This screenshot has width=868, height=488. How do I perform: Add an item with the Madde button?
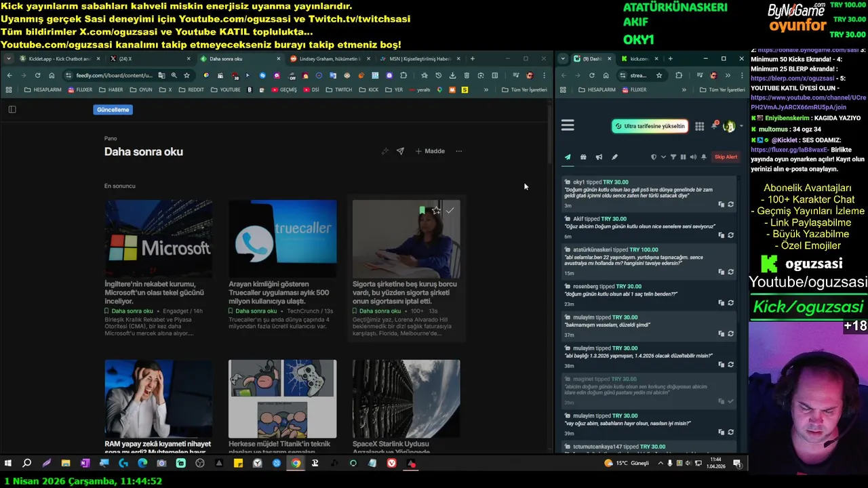click(430, 151)
